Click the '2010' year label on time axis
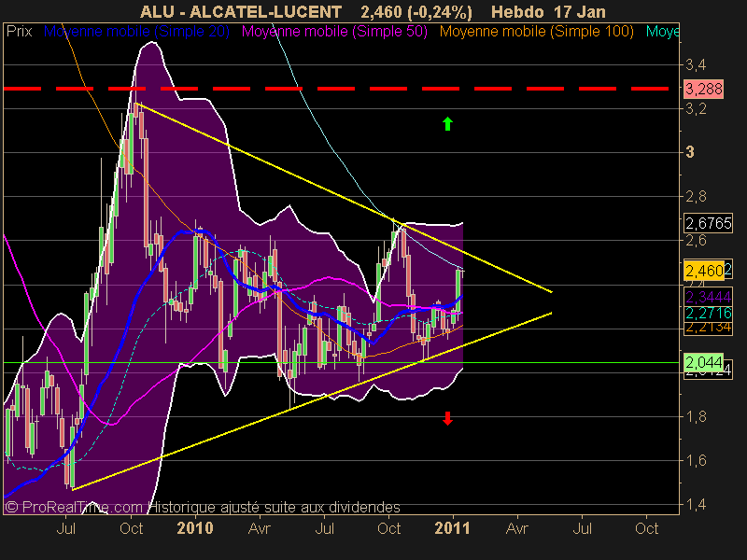Screen dimensions: 747x560 (195, 528)
